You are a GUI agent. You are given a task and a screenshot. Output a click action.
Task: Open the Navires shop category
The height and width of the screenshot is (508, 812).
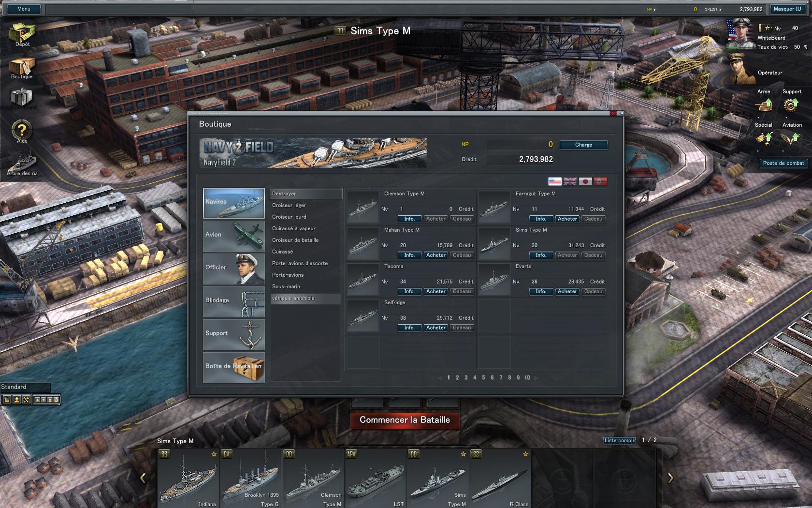coord(234,203)
